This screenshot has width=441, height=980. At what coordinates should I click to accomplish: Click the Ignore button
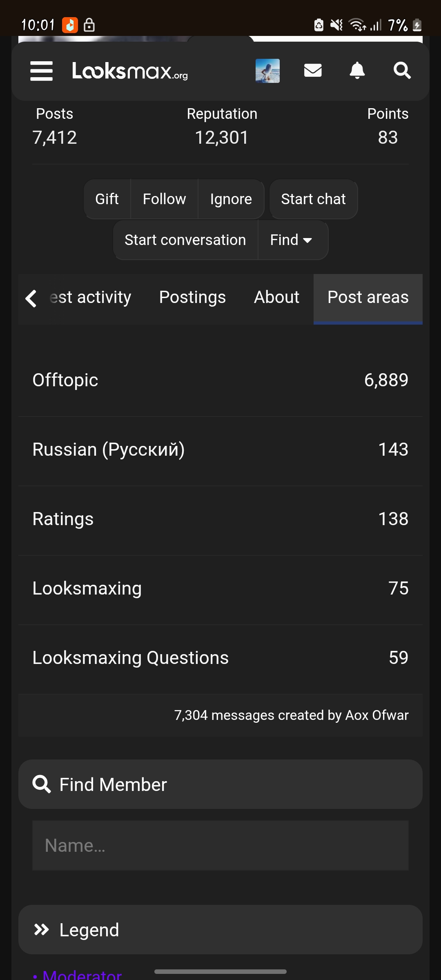click(x=231, y=199)
